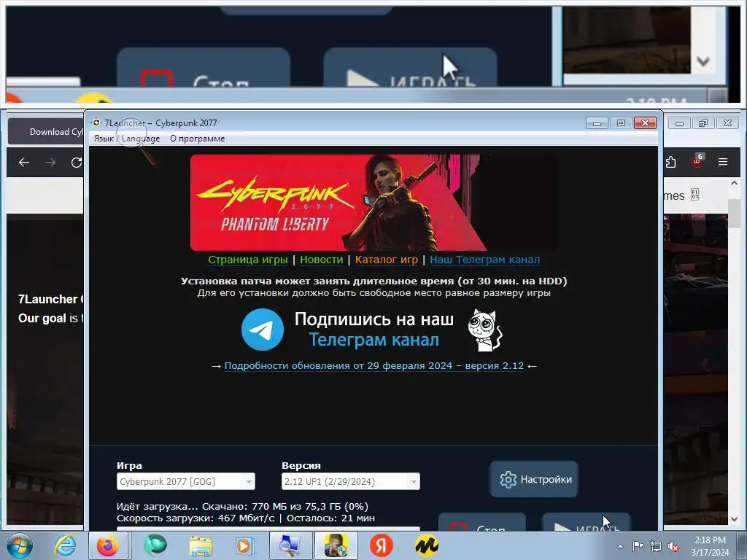The height and width of the screenshot is (560, 747).
Task: Click the ИГРАТЬ play button in the launcher
Action: [587, 522]
